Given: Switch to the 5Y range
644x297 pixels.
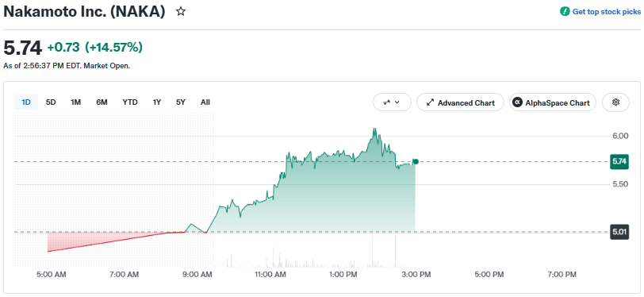Looking at the screenshot, I should point(181,102).
